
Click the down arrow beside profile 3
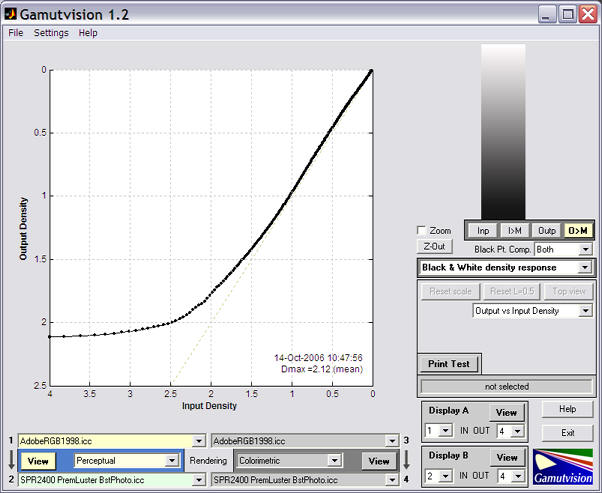click(406, 460)
